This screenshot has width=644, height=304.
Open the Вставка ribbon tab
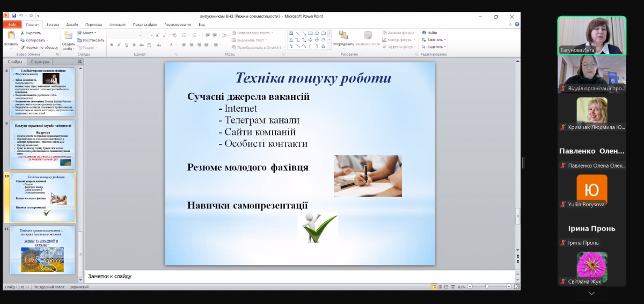pyautogui.click(x=53, y=25)
